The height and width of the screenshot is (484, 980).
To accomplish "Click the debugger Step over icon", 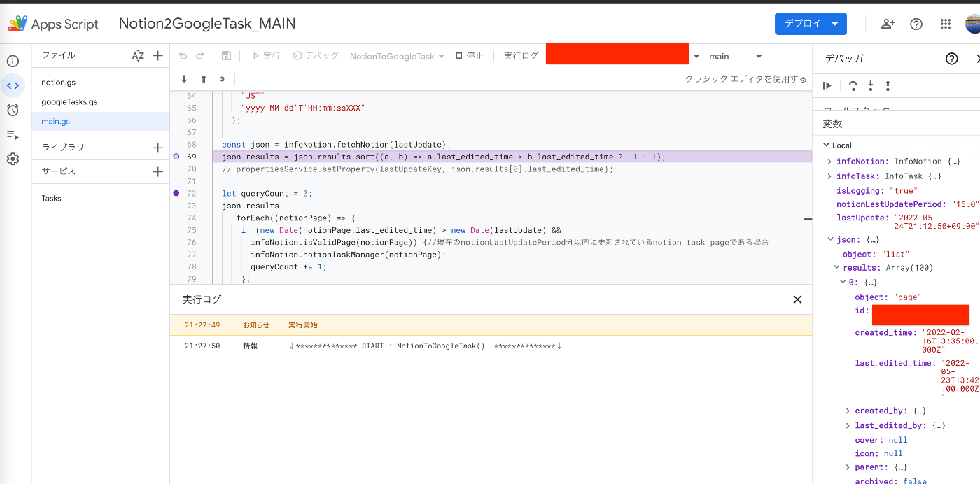I will point(853,85).
